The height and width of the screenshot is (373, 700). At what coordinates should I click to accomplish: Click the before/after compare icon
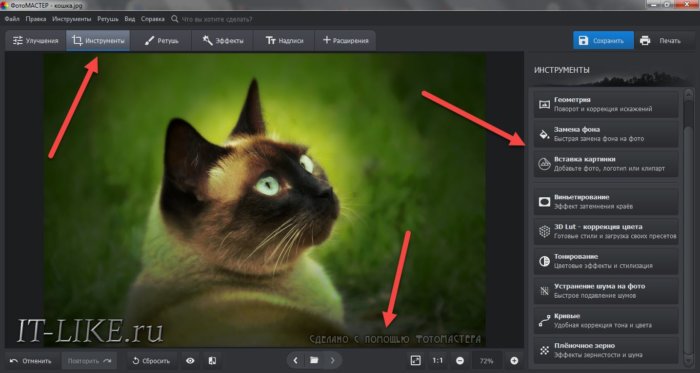tap(212, 361)
